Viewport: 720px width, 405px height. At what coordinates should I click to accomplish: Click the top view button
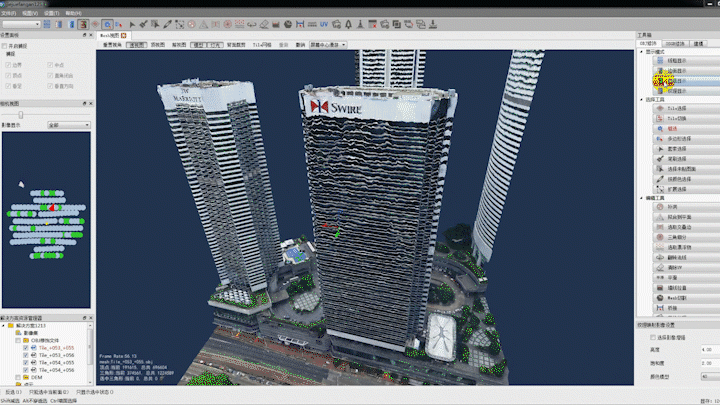point(158,45)
